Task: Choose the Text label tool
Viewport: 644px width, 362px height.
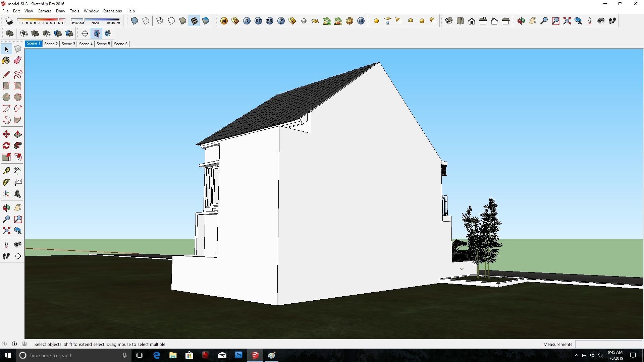Action: (x=18, y=182)
